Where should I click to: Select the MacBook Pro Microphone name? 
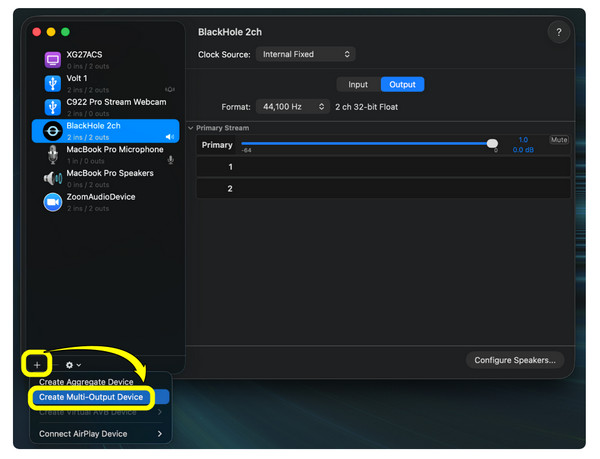tap(115, 150)
